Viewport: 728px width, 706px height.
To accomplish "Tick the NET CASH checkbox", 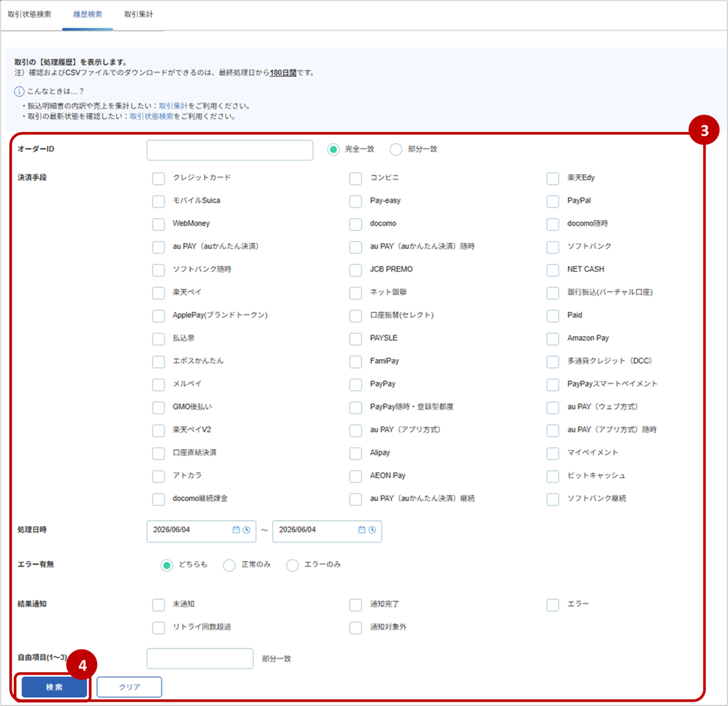I will (552, 270).
